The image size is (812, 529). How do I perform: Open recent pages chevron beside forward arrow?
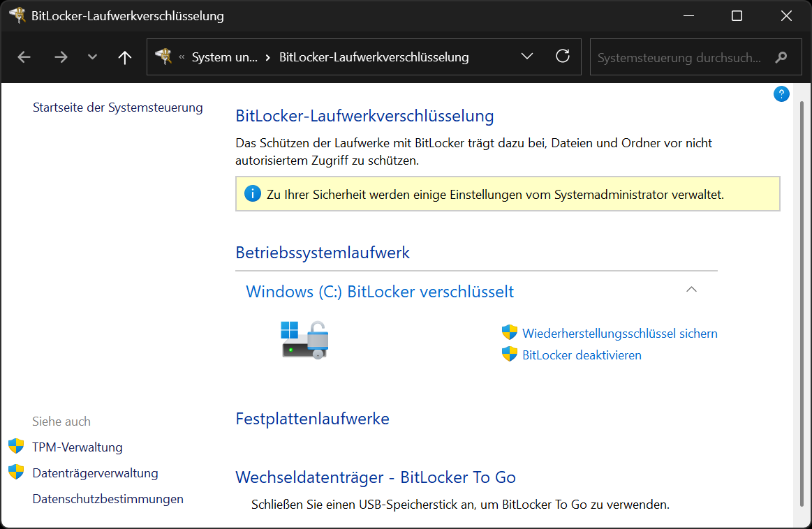(91, 57)
